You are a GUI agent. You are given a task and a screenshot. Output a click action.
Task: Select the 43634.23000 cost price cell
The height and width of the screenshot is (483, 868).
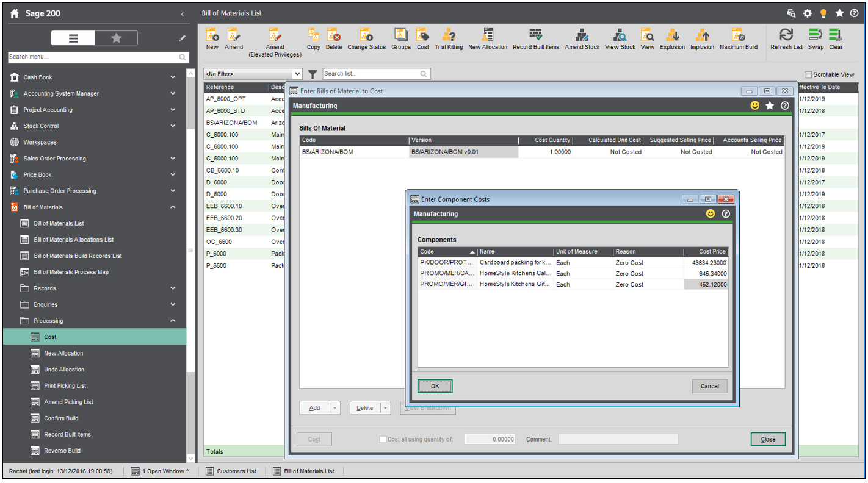coord(706,263)
